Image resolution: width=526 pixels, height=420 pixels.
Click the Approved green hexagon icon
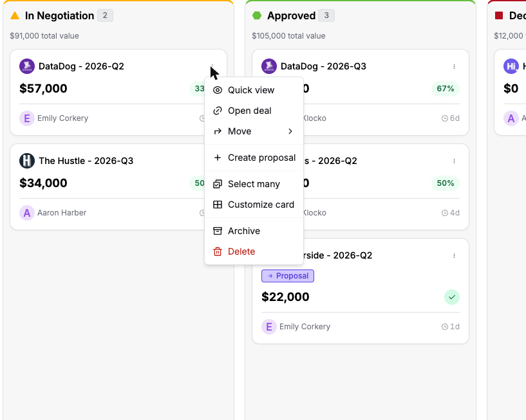257,15
